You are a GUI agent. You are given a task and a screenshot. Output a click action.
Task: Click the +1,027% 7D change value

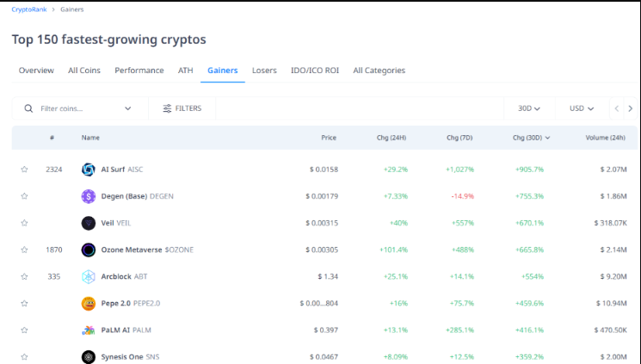click(460, 170)
